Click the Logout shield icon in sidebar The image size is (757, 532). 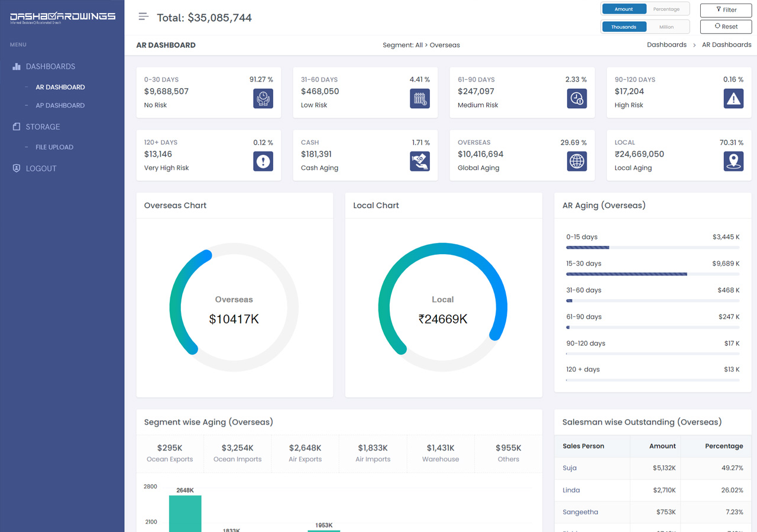point(17,168)
